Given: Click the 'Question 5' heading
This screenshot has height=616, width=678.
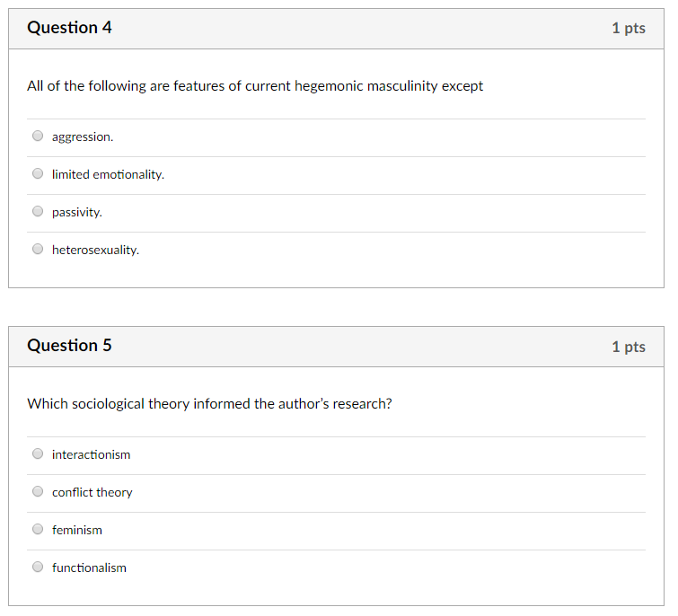Looking at the screenshot, I should (69, 346).
